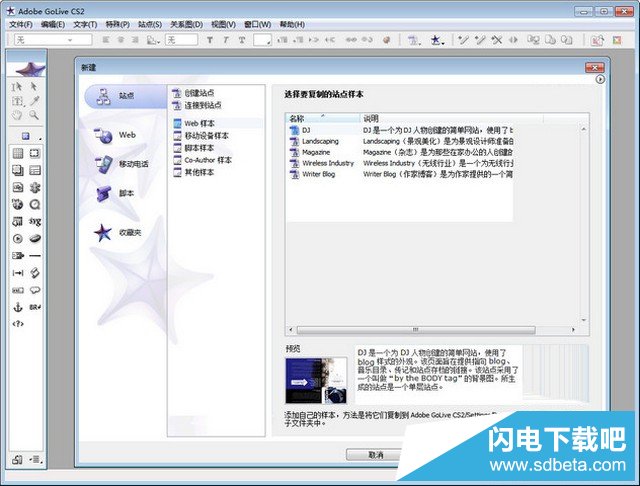640x486 pixels.
Task: Open the star icon dropdown in toolbar
Action: (x=436, y=40)
